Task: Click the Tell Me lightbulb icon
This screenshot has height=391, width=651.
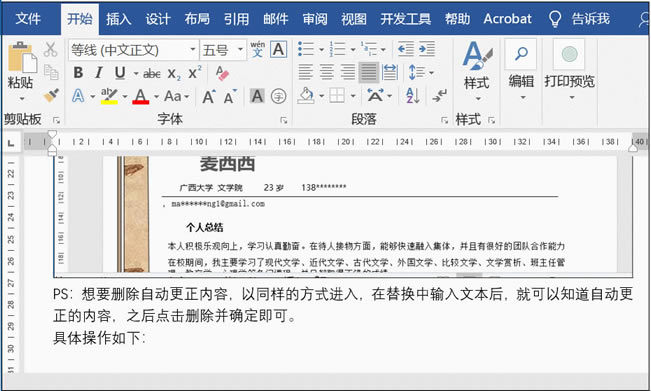Action: click(x=555, y=19)
